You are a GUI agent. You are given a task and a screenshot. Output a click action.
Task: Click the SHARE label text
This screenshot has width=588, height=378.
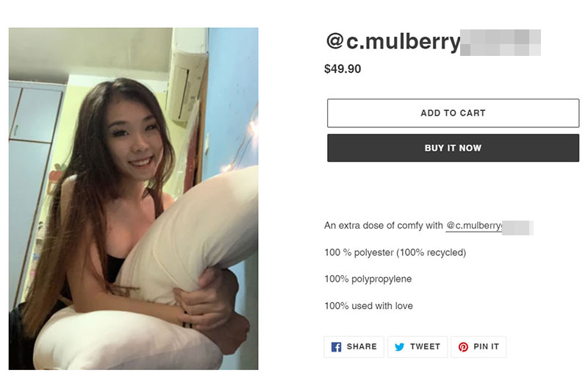pos(362,346)
